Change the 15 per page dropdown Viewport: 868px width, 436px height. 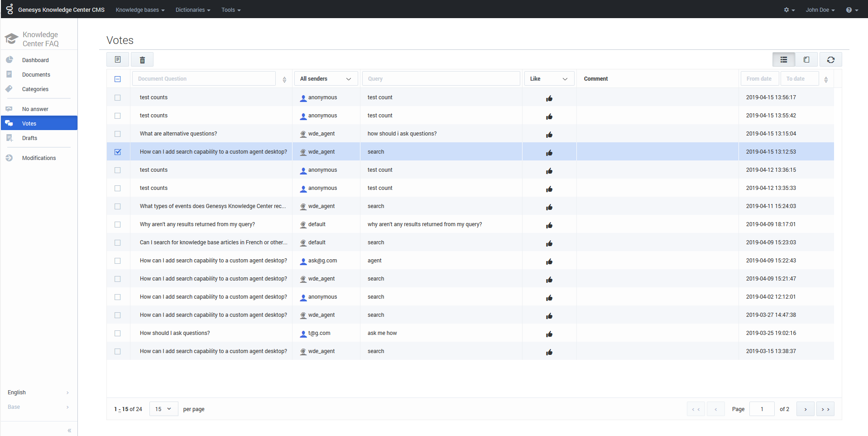(x=163, y=409)
